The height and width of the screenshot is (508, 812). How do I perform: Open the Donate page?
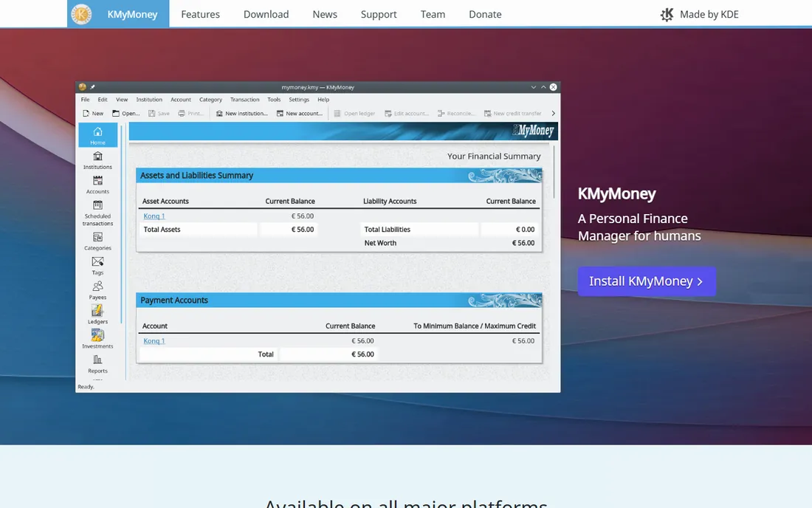(x=485, y=15)
